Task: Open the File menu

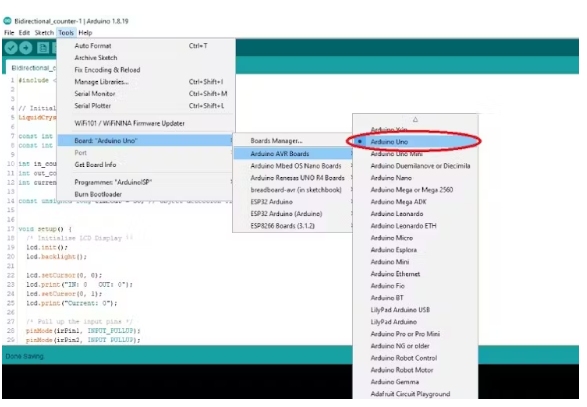Action: point(9,33)
